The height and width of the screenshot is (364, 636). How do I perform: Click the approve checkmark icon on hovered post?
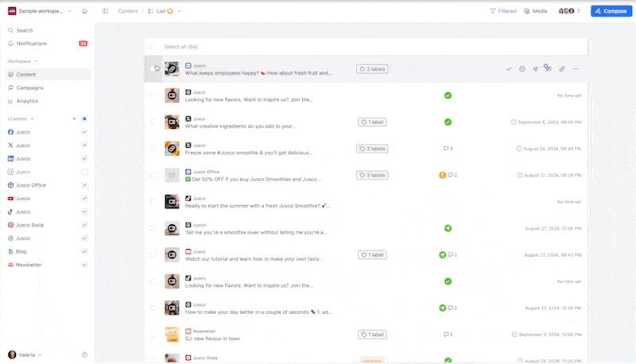tap(509, 69)
